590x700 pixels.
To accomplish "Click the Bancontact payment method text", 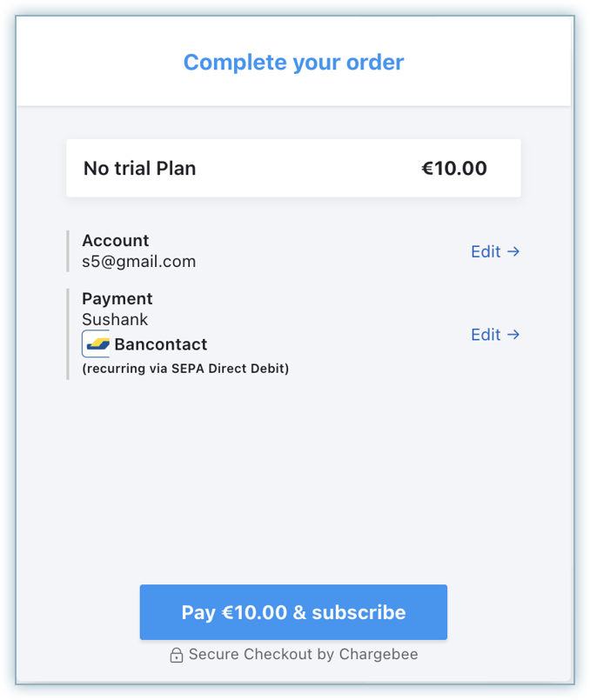I will pos(160,344).
